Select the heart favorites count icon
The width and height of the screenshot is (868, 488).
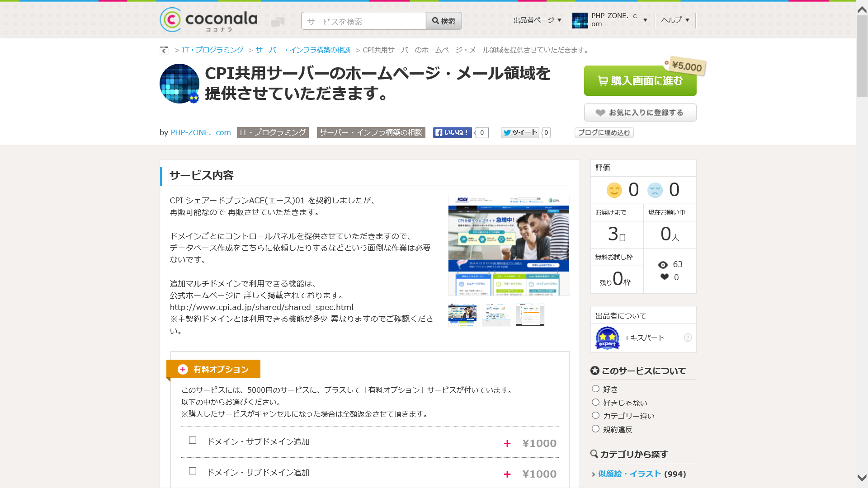[x=664, y=277]
